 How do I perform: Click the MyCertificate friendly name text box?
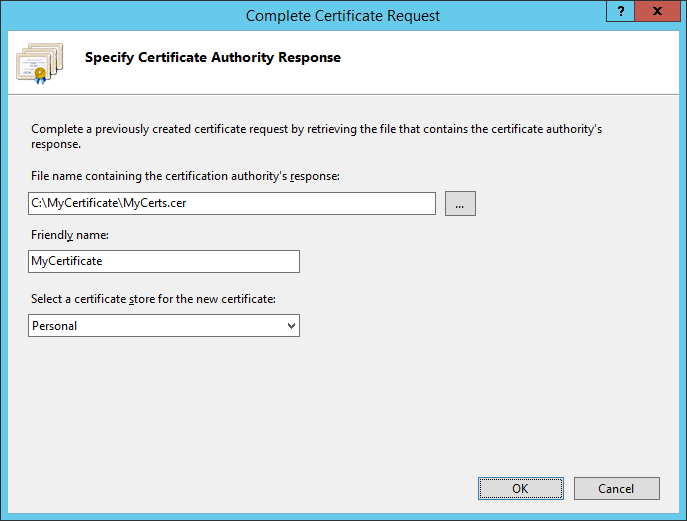click(x=164, y=262)
